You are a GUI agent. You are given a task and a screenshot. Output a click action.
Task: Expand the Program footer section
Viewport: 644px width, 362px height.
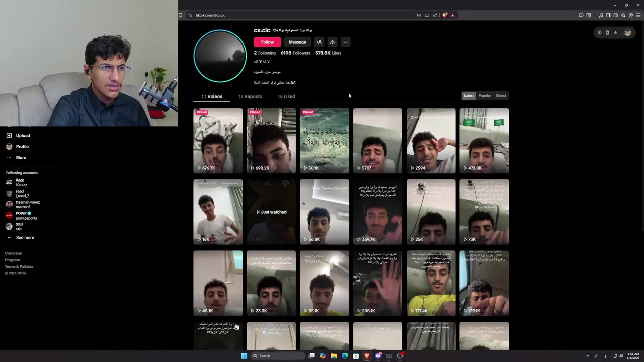[13, 260]
